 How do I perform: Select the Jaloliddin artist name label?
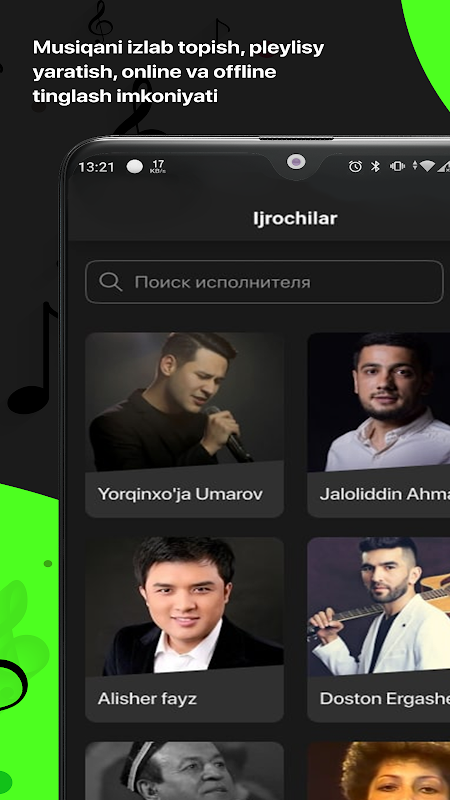[385, 494]
